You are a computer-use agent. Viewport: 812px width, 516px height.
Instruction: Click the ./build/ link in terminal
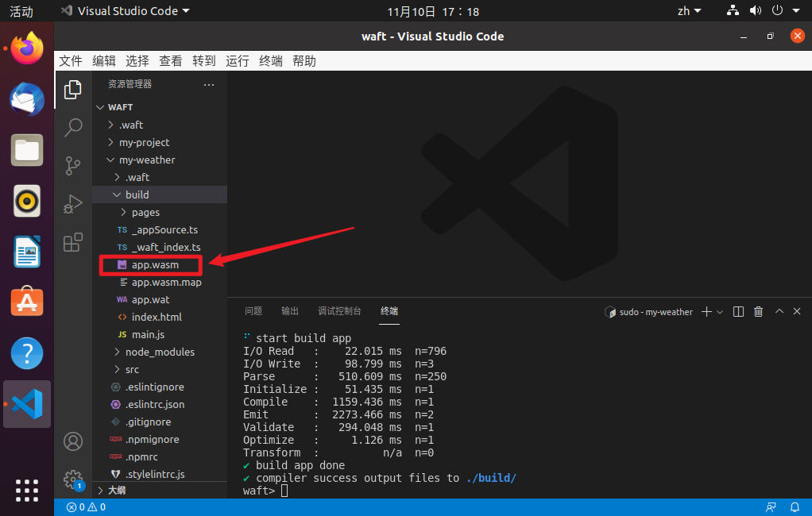tap(491, 478)
